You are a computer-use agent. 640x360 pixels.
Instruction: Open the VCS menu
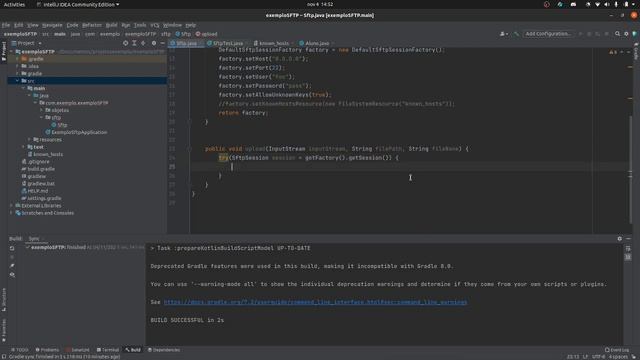pyautogui.click(x=155, y=25)
